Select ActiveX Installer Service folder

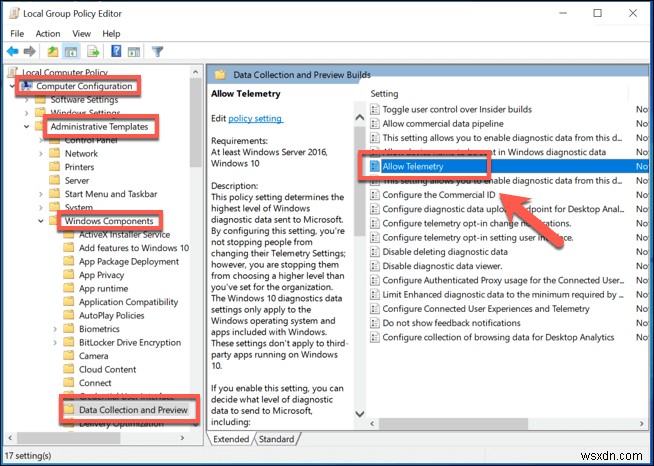coord(124,234)
